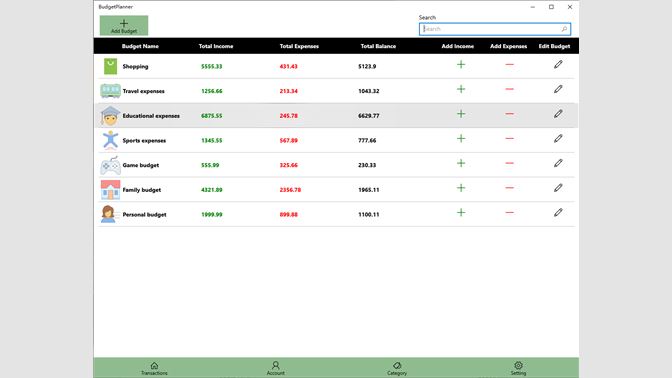Edit the Personal budget
672x378 pixels.
[x=558, y=213]
